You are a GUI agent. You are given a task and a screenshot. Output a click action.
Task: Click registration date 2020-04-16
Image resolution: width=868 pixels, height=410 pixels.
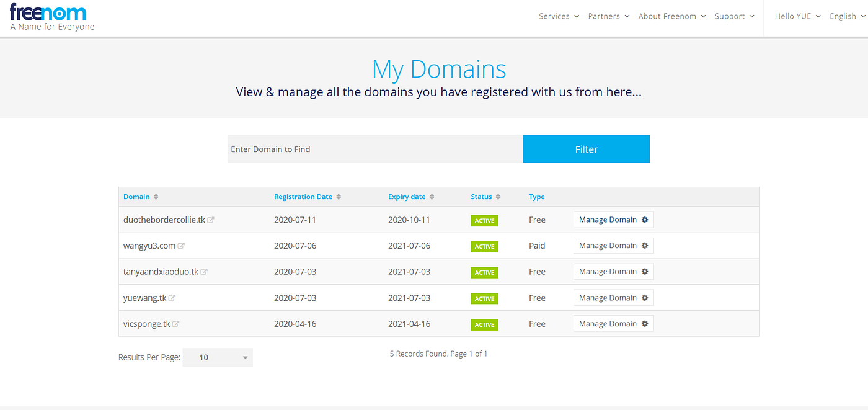[x=295, y=324]
